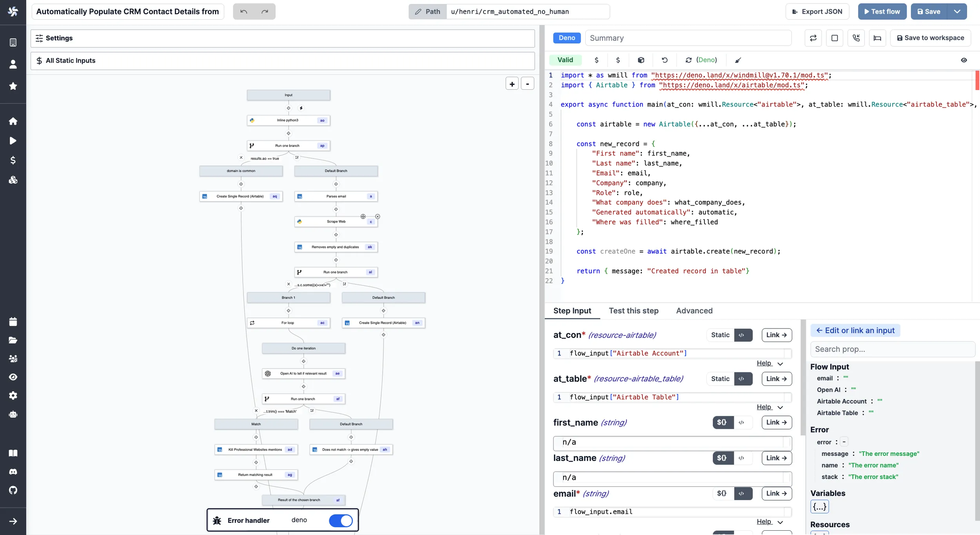Click the Discord icon in sidebar
Viewport: 980px width, 535px height.
click(x=13, y=472)
